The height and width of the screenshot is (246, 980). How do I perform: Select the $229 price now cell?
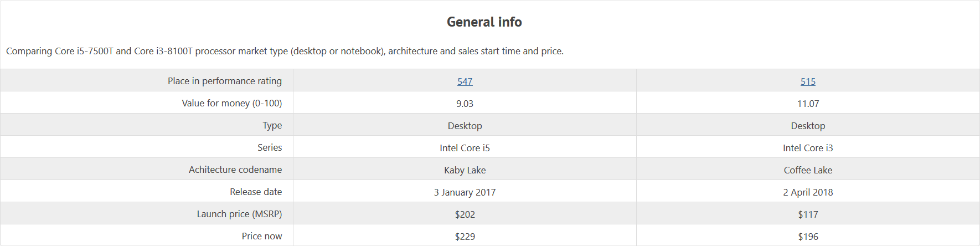tap(465, 237)
